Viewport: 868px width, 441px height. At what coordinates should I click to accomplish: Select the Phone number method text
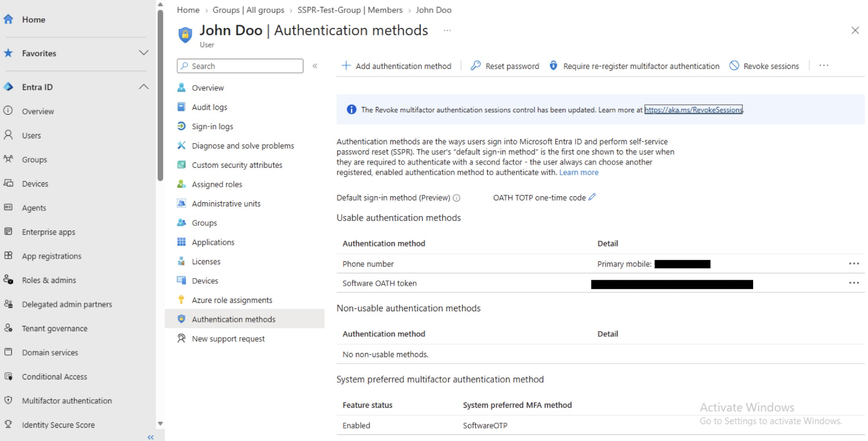[x=368, y=264]
